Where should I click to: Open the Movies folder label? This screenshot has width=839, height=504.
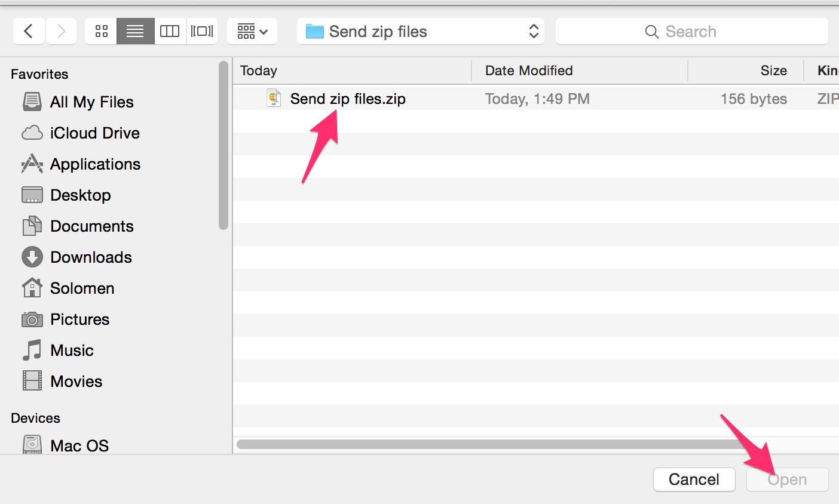coord(76,382)
